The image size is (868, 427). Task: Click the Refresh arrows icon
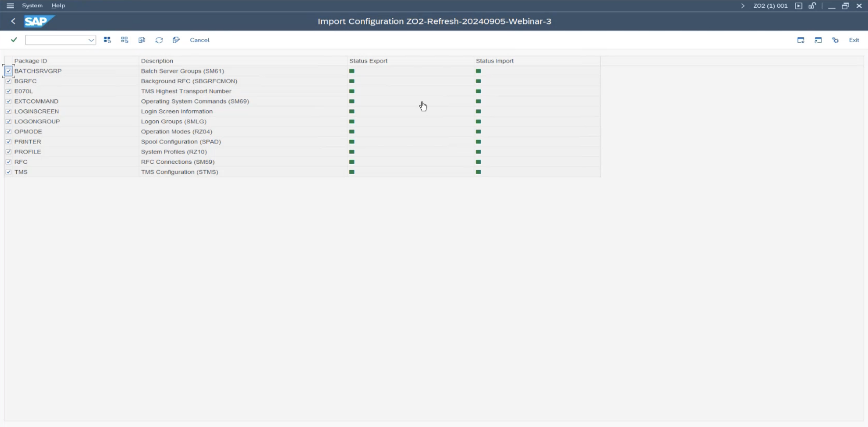click(x=159, y=40)
